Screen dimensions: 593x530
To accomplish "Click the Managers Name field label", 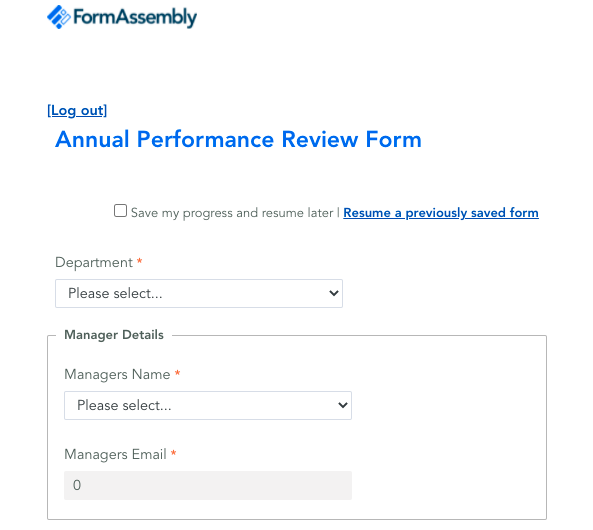I will tap(117, 375).
